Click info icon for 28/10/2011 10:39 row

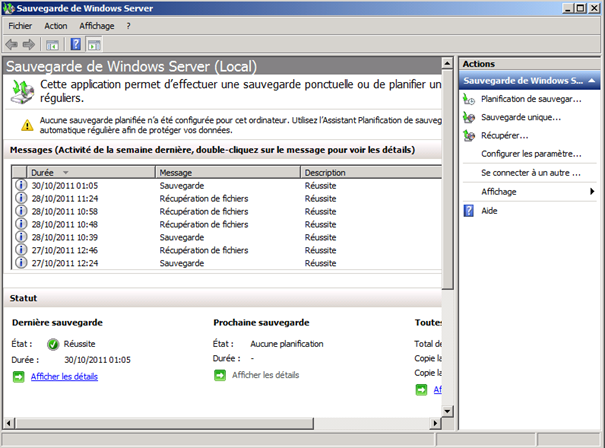21,237
